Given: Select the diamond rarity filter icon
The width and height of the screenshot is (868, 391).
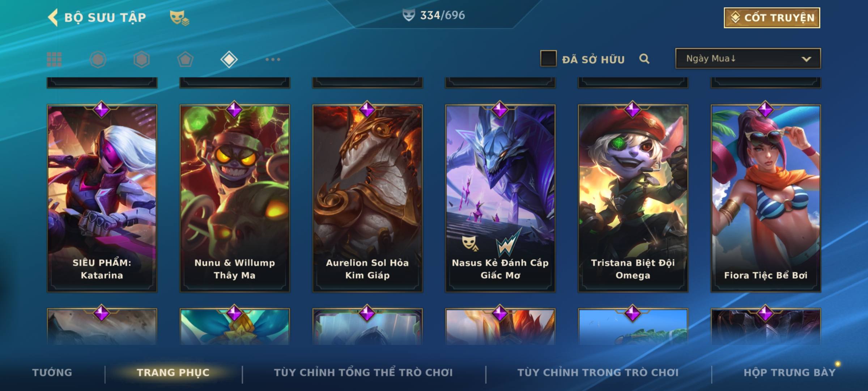Looking at the screenshot, I should click(229, 59).
